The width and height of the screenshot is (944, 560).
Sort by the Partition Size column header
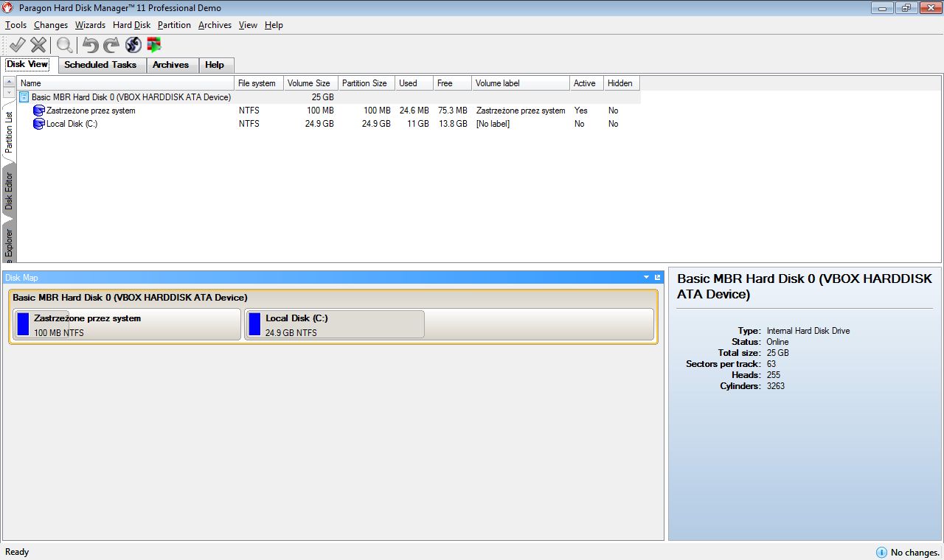[367, 83]
